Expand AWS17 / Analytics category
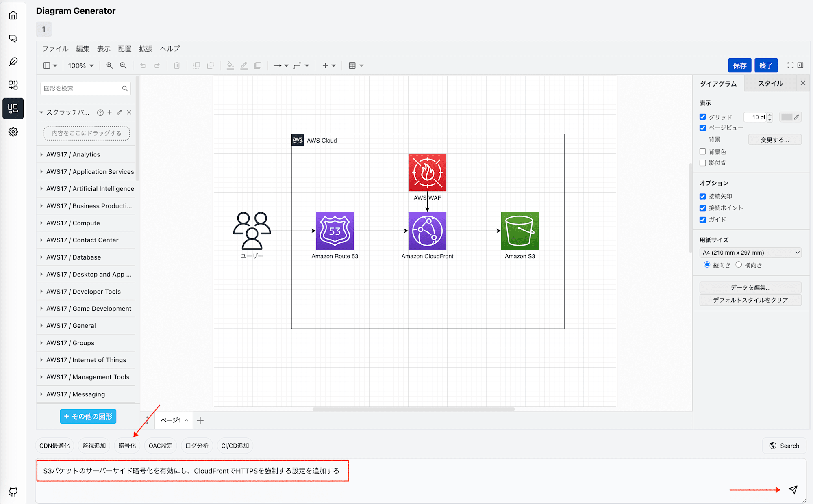This screenshot has width=813, height=504. point(86,154)
